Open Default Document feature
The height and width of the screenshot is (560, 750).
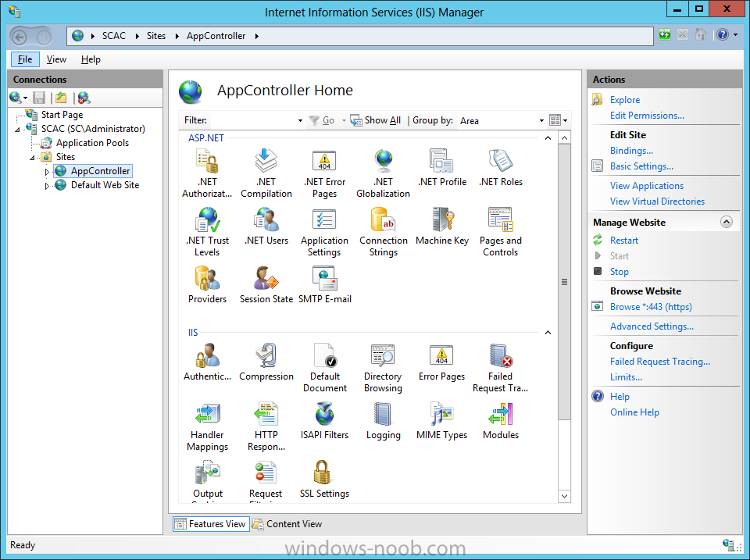pyautogui.click(x=325, y=368)
